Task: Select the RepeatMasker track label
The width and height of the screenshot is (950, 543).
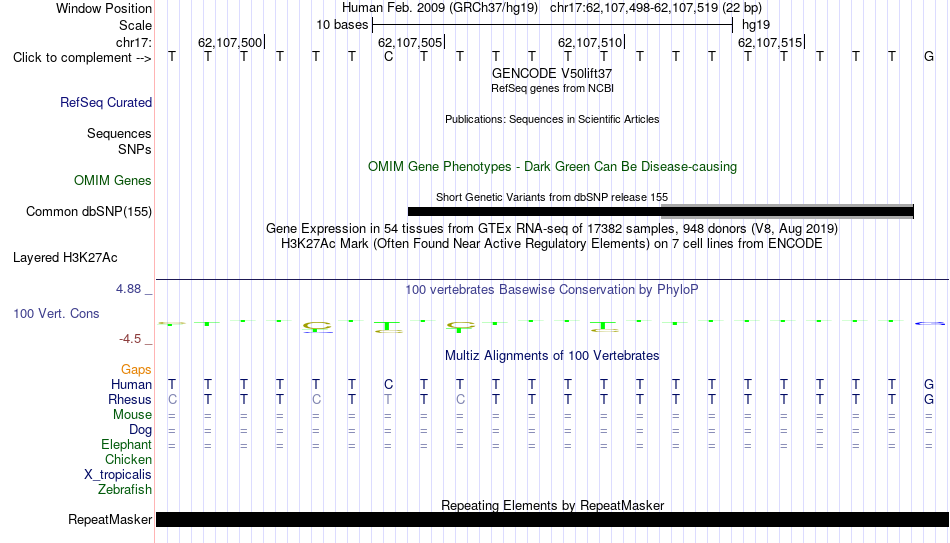Action: pyautogui.click(x=110, y=519)
